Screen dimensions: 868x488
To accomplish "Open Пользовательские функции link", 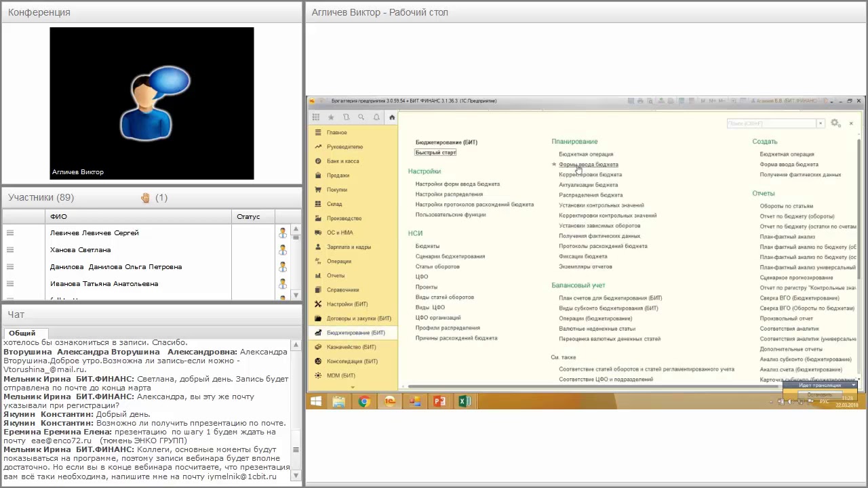I will click(450, 215).
